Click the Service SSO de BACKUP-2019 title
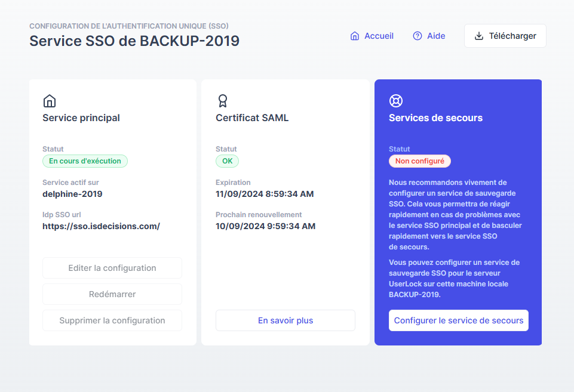Screen dimensions: 574x392 (x=134, y=41)
